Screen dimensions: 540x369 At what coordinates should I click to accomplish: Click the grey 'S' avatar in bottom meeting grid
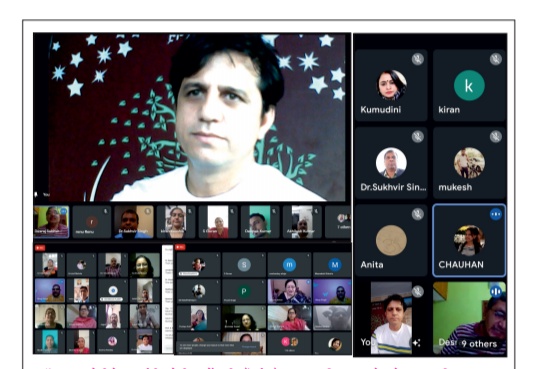tap(244, 265)
